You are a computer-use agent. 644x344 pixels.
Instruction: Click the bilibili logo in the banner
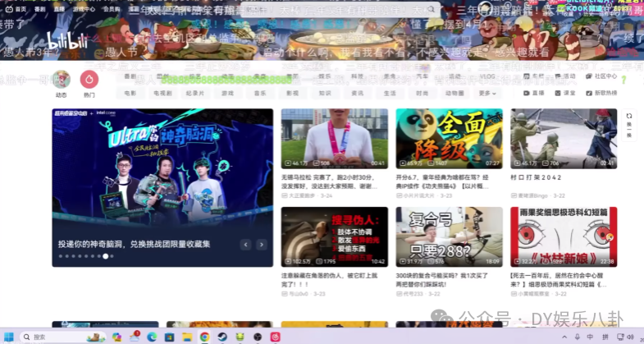67,41
